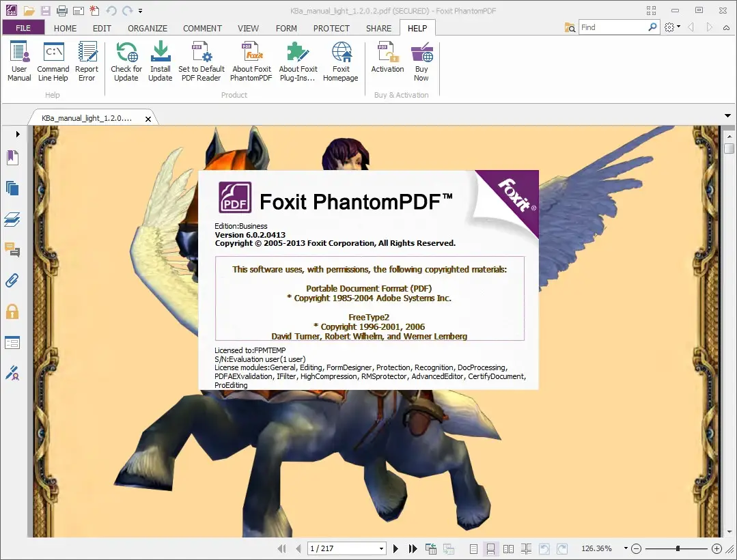737x560 pixels.
Task: Open the User Manual
Action: coord(19,61)
